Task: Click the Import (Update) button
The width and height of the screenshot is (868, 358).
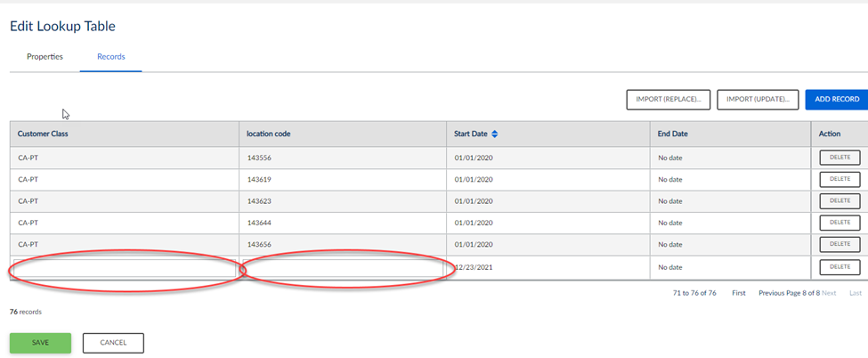Action: 757,100
